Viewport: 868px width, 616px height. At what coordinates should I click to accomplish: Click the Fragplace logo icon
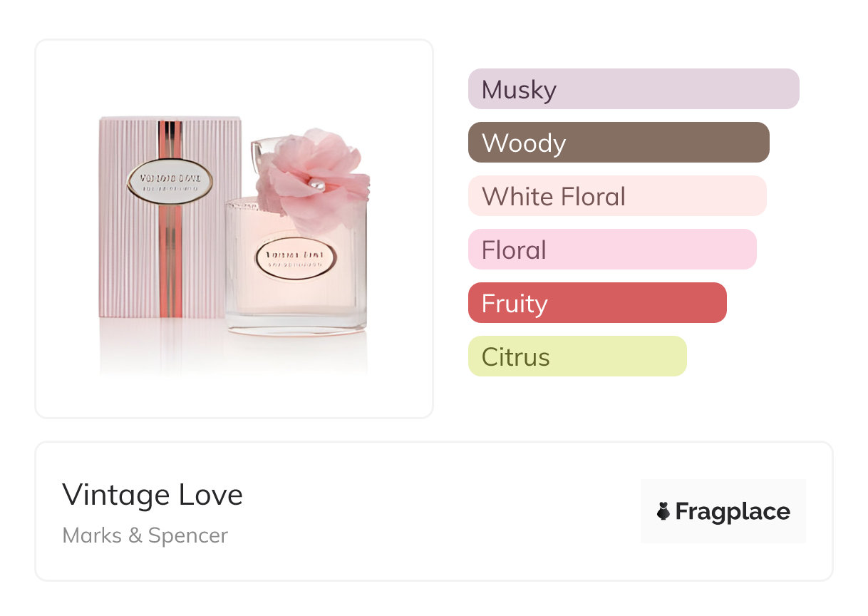663,511
